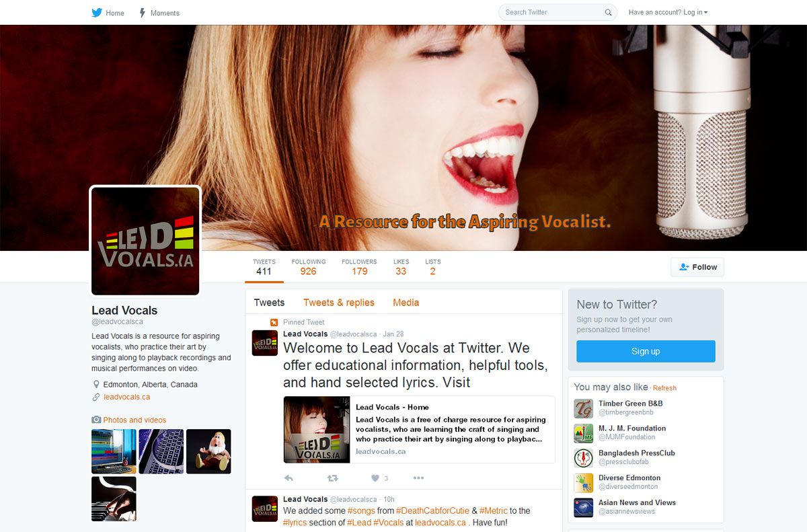
Task: Click the search magnifier icon
Action: pos(608,12)
